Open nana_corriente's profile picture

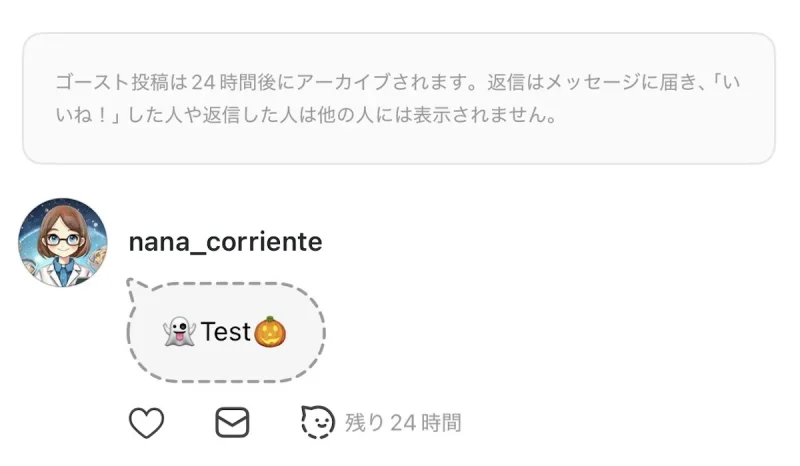click(63, 243)
